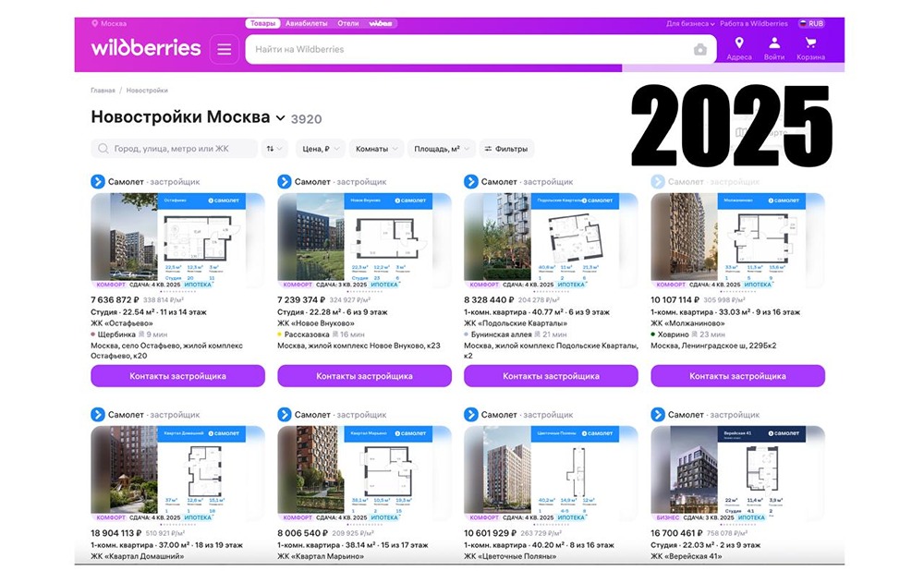924x571 pixels.
Task: Open the Цена, ₽ filter dropdown
Action: (320, 149)
